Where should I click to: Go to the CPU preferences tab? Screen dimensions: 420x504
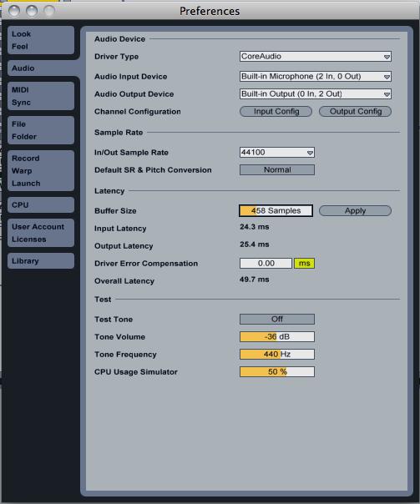click(x=41, y=204)
